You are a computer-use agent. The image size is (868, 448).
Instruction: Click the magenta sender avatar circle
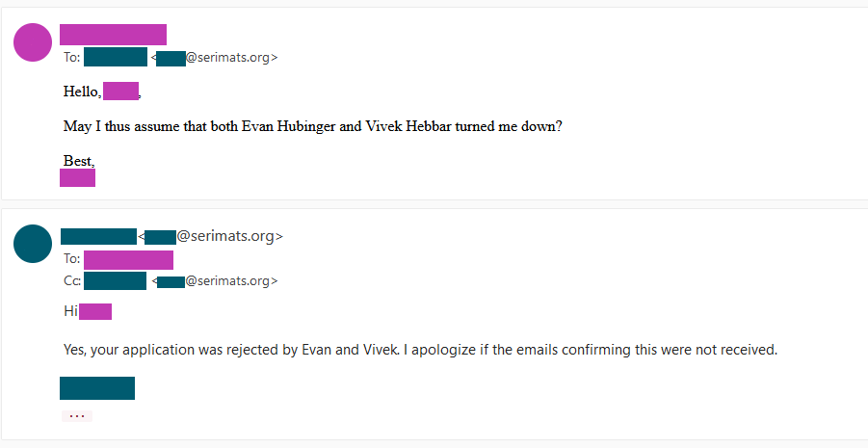34,41
